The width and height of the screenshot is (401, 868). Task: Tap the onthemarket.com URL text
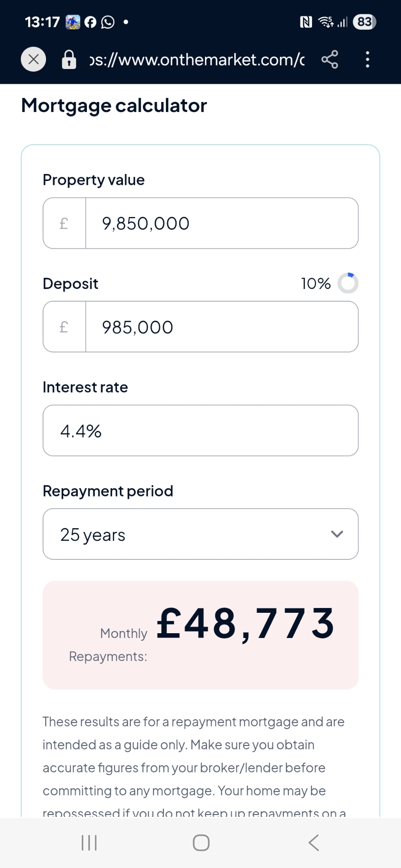click(197, 59)
